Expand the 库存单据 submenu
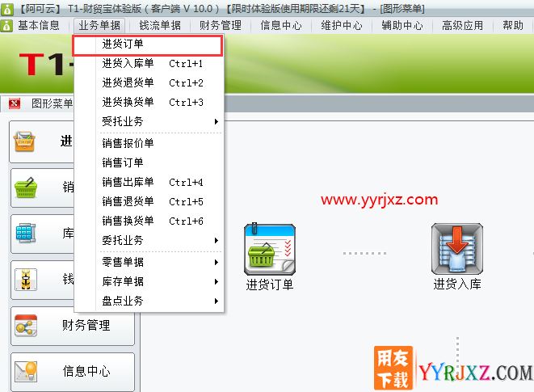534x392 pixels. 149,281
